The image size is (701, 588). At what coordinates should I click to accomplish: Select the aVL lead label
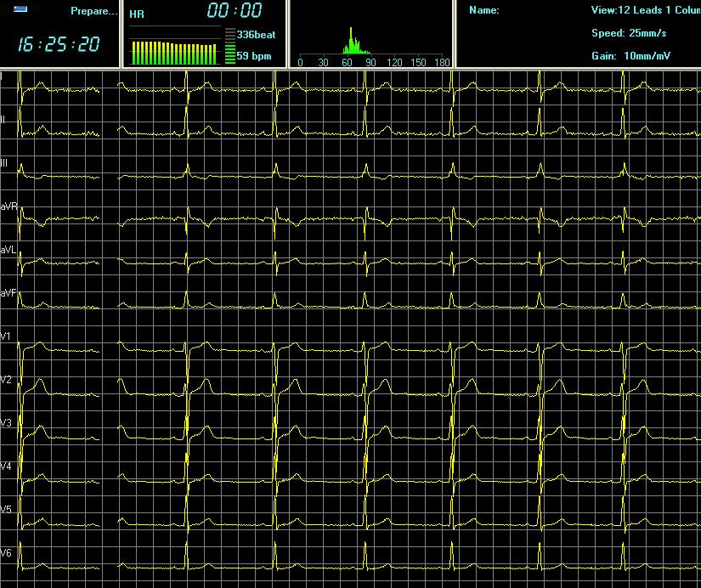point(8,250)
